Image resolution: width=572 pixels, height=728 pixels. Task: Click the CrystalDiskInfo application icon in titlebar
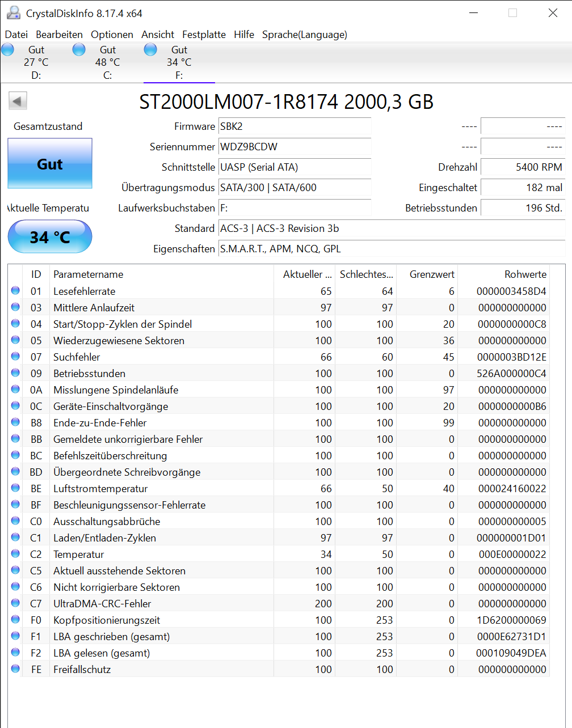pyautogui.click(x=13, y=12)
